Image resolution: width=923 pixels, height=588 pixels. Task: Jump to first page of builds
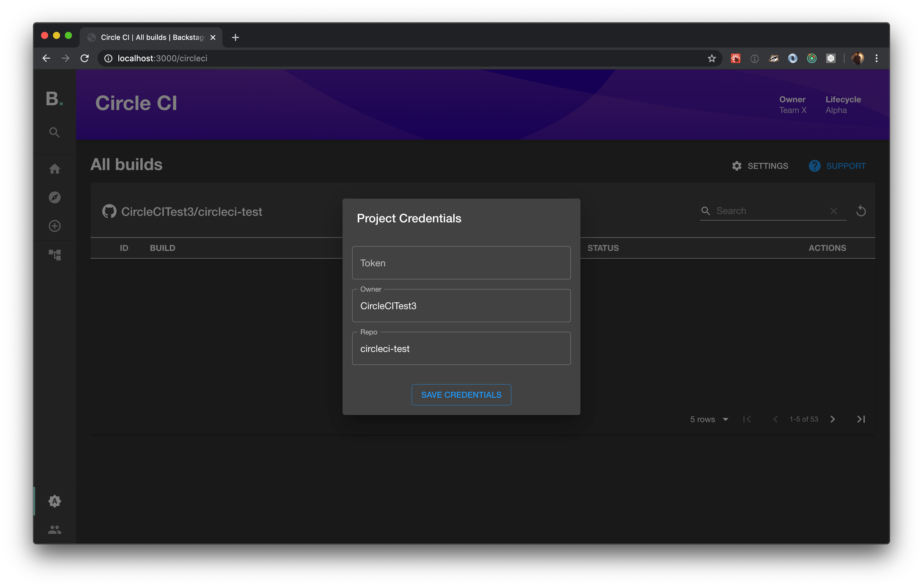click(747, 419)
